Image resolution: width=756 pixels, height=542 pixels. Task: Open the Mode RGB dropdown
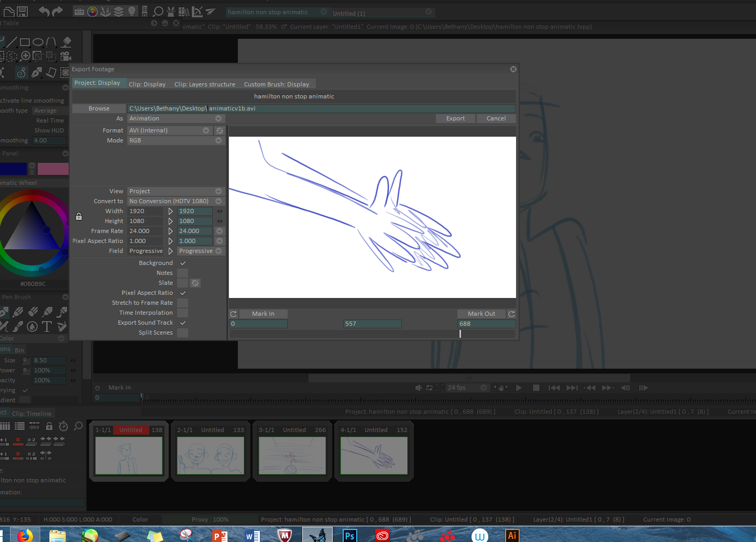point(176,140)
